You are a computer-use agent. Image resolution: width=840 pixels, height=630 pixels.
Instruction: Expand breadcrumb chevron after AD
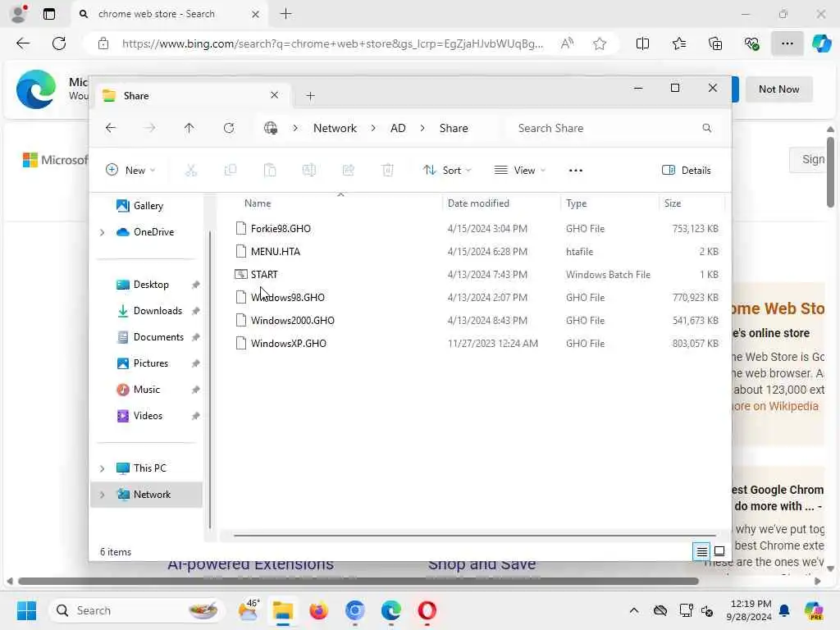point(422,129)
